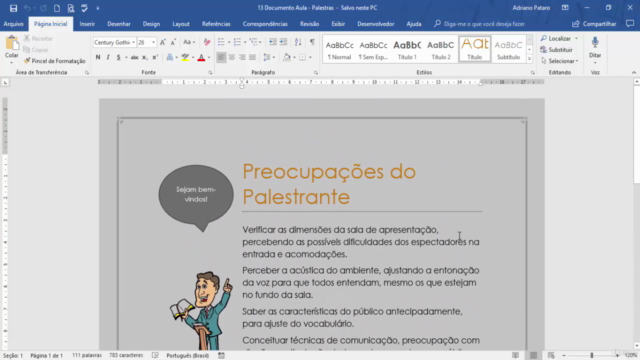
Task: Increase font size with the larger A icon
Action: coord(163,42)
